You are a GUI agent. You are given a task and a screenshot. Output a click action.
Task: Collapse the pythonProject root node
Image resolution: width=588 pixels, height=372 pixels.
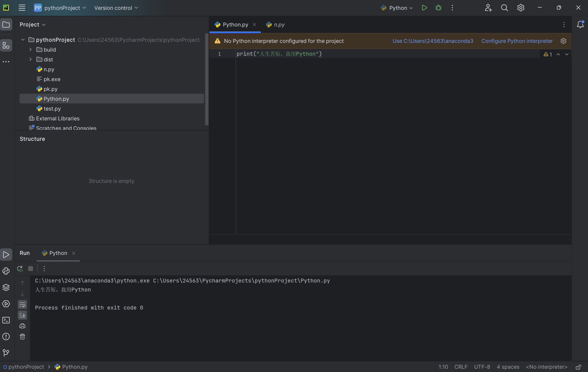tap(23, 40)
